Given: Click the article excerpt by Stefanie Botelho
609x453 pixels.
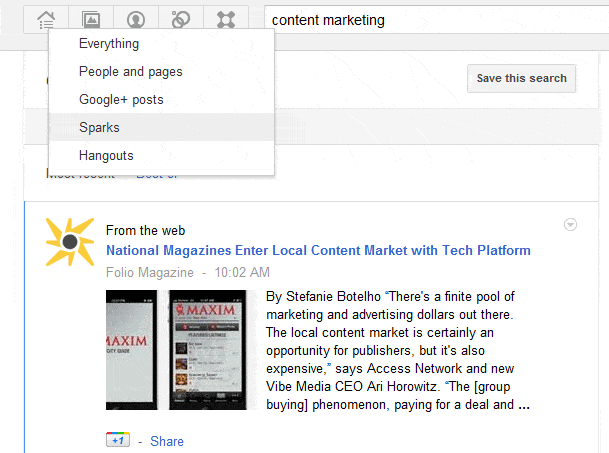Looking at the screenshot, I should (398, 350).
